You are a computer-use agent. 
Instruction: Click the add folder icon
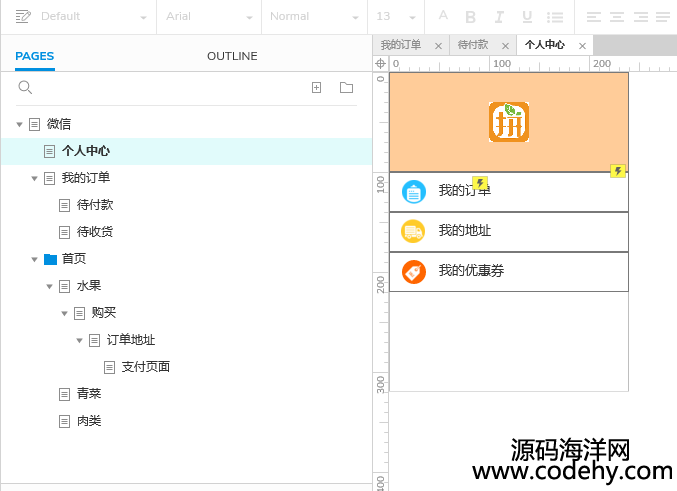pyautogui.click(x=346, y=88)
